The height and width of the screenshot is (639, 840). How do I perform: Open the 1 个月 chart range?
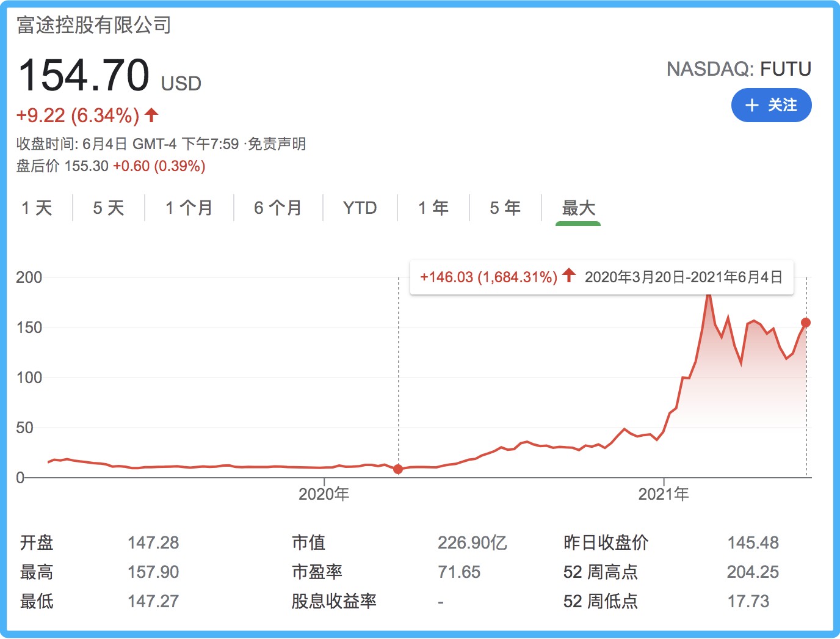pos(189,208)
